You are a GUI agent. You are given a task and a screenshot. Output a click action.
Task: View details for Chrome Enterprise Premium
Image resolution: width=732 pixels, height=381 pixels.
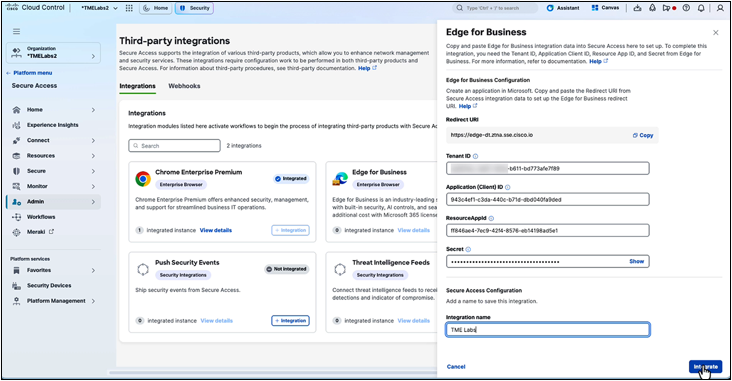coord(216,230)
